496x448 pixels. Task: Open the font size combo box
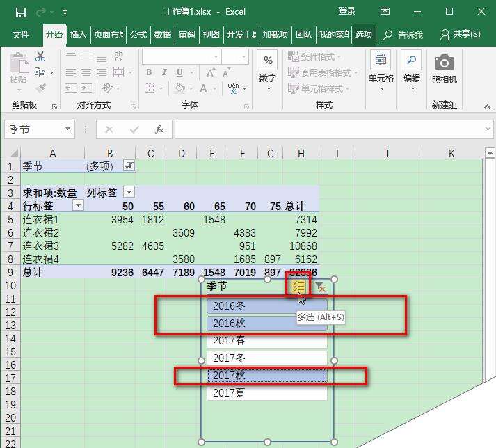(235, 57)
